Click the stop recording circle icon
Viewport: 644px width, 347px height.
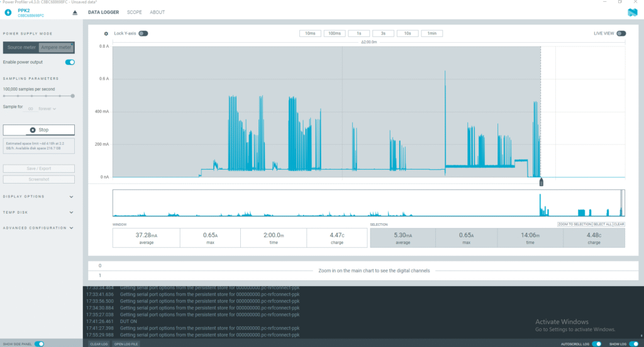33,129
